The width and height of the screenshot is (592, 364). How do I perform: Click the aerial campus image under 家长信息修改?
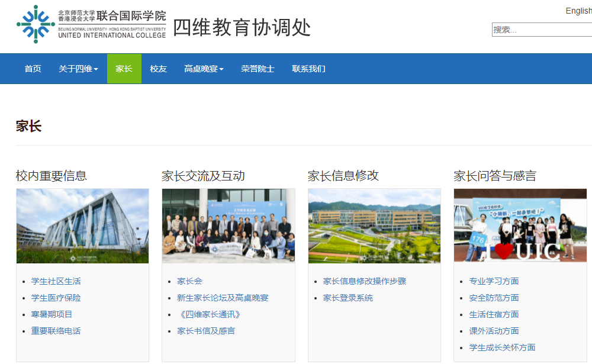point(374,226)
